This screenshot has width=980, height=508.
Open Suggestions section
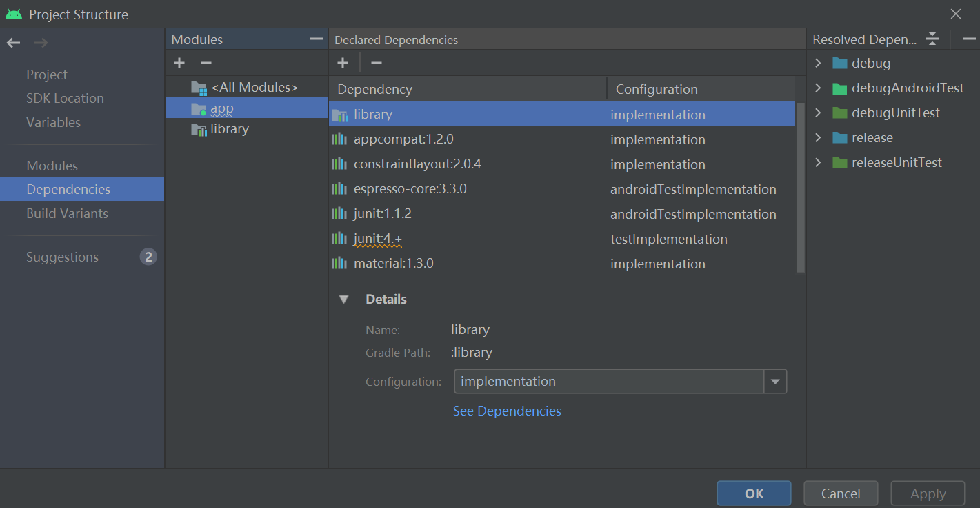tap(62, 257)
